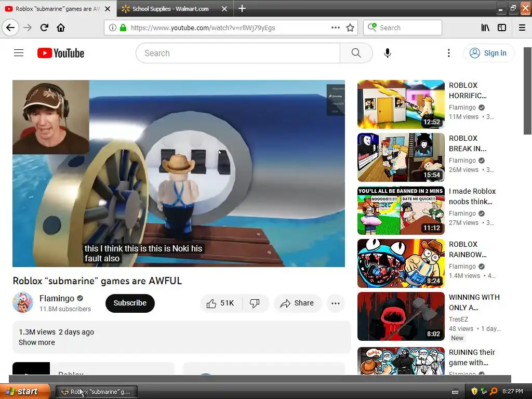Go to YouTube home via logo
Image resolution: width=532 pixels, height=399 pixels.
61,53
